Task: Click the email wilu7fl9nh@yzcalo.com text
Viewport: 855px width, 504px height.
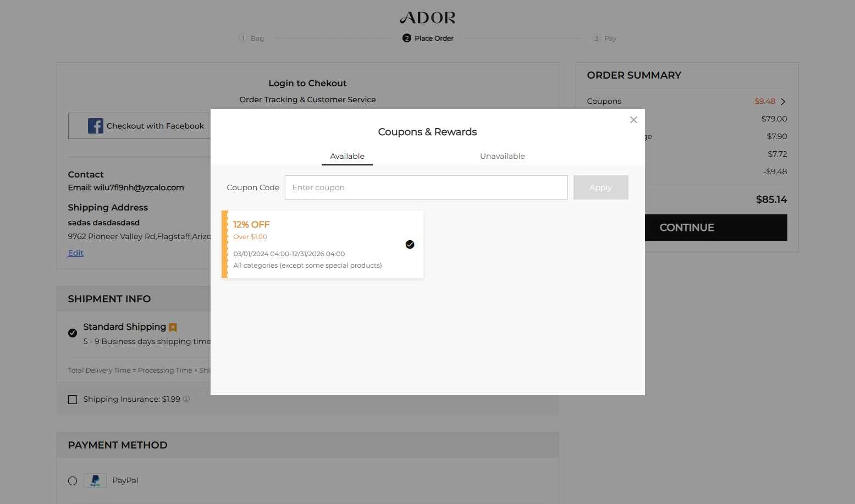Action: pos(139,187)
